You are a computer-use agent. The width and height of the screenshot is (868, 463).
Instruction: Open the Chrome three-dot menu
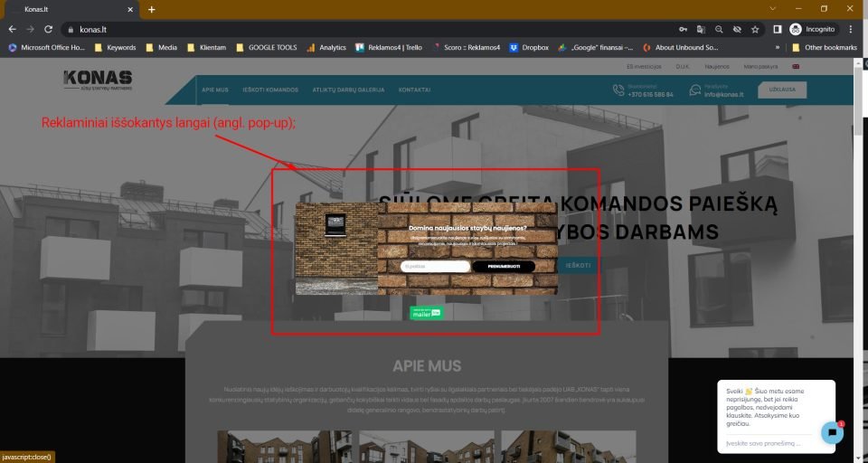(x=850, y=29)
